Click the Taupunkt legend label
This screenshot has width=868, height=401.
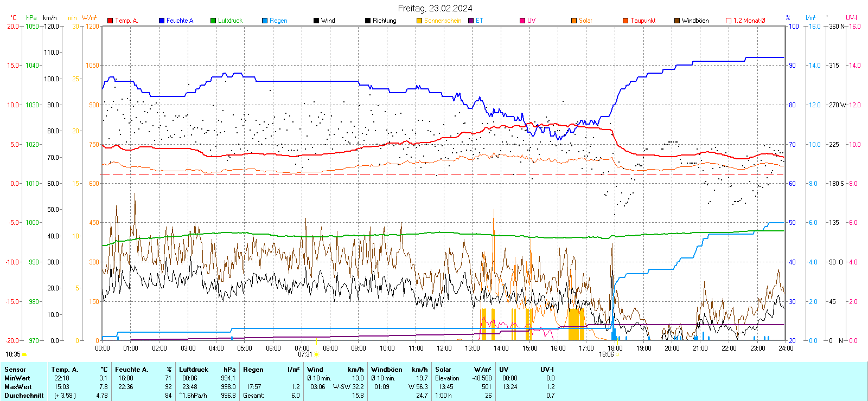pyautogui.click(x=643, y=21)
